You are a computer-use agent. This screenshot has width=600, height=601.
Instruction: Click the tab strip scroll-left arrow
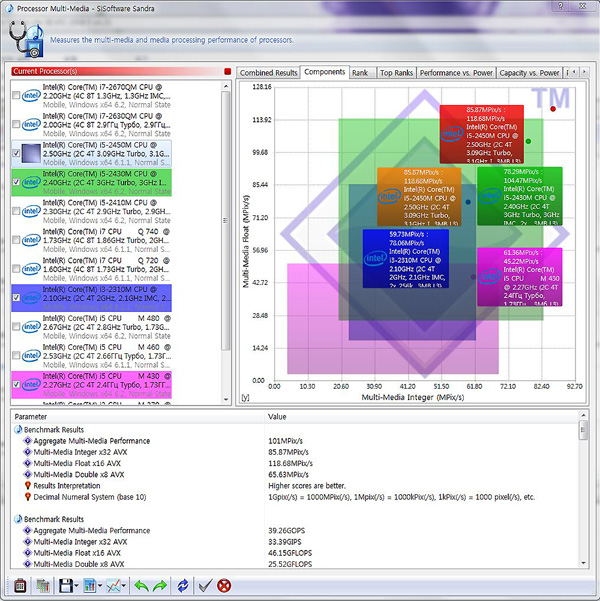click(574, 72)
